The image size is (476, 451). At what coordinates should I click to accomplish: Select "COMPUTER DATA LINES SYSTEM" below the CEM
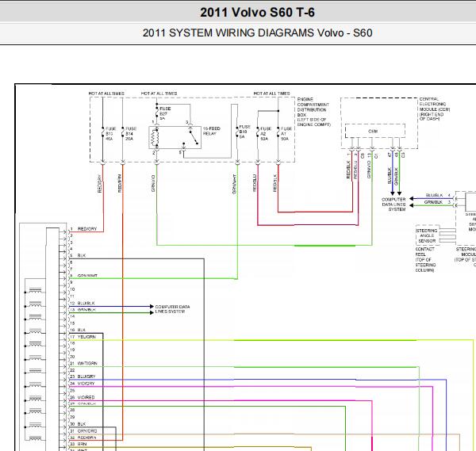(x=393, y=204)
